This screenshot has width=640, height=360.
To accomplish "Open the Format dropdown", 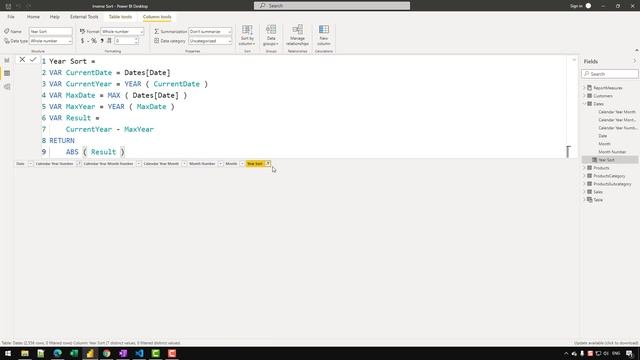I will coord(122,31).
